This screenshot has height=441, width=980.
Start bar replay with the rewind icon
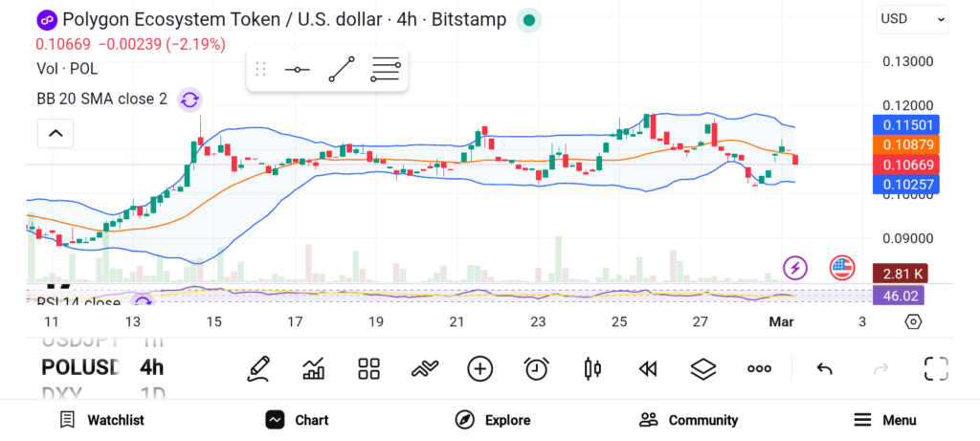point(648,368)
